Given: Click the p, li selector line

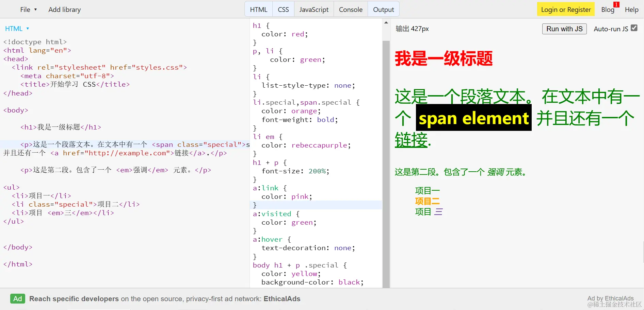Looking at the screenshot, I should (268, 51).
